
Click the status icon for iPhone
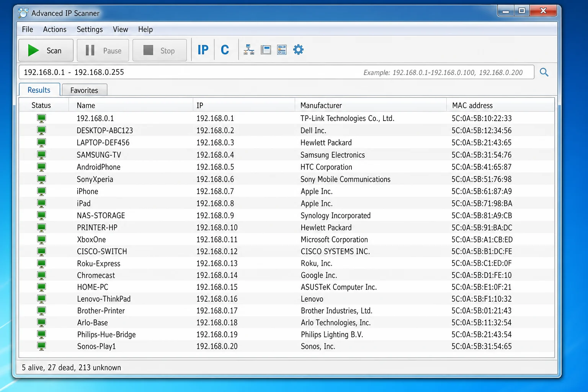(x=41, y=191)
